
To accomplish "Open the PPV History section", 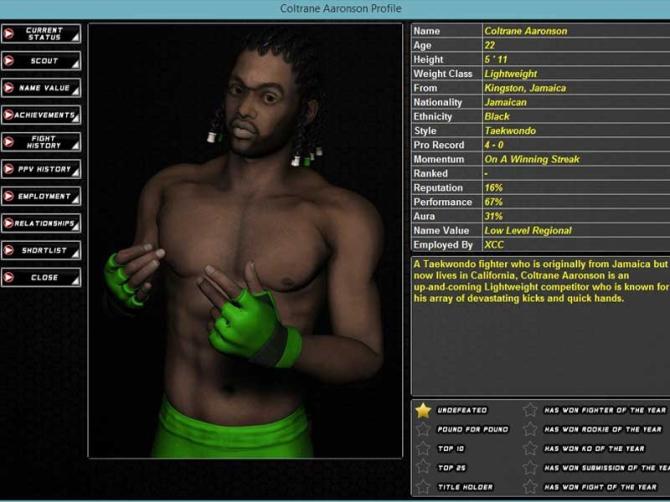I will click(41, 169).
